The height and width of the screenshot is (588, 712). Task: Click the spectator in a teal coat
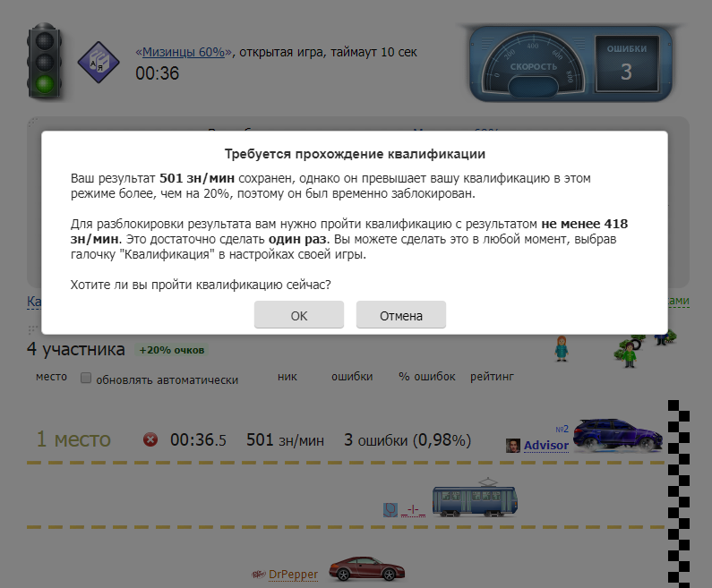[562, 348]
